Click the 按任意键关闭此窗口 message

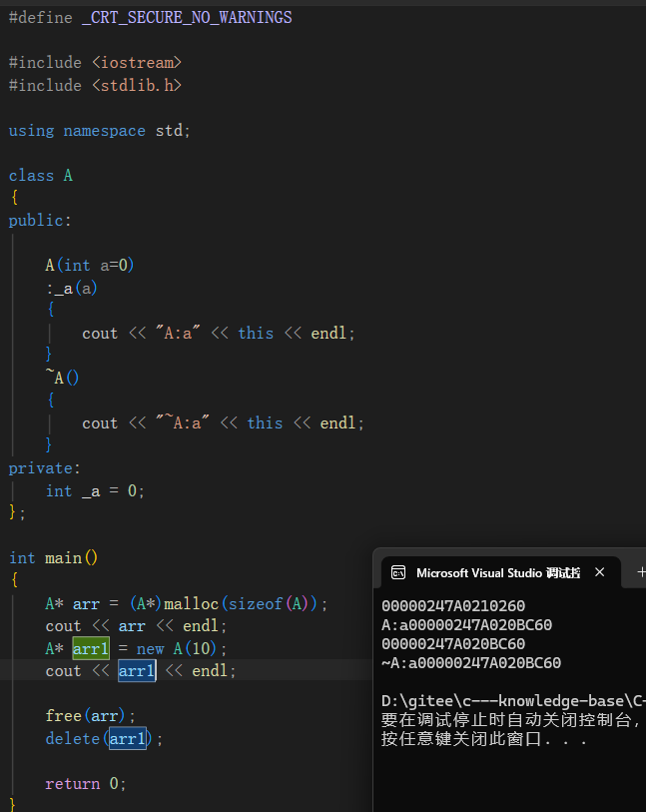click(484, 738)
